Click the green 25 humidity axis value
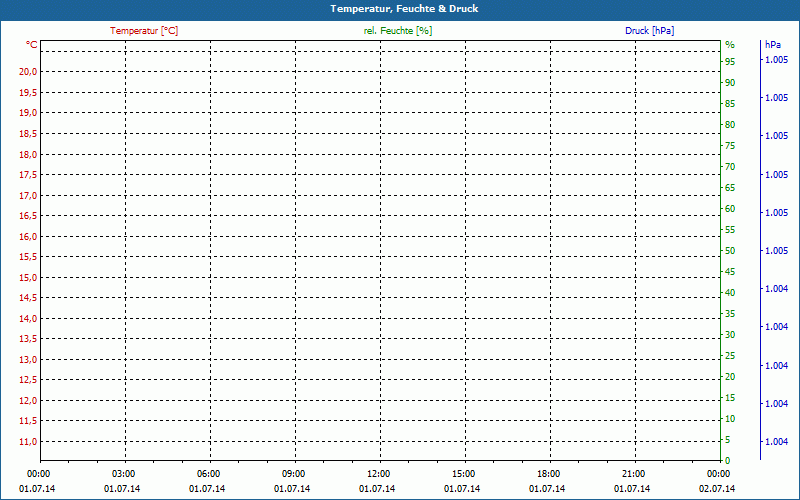 730,356
